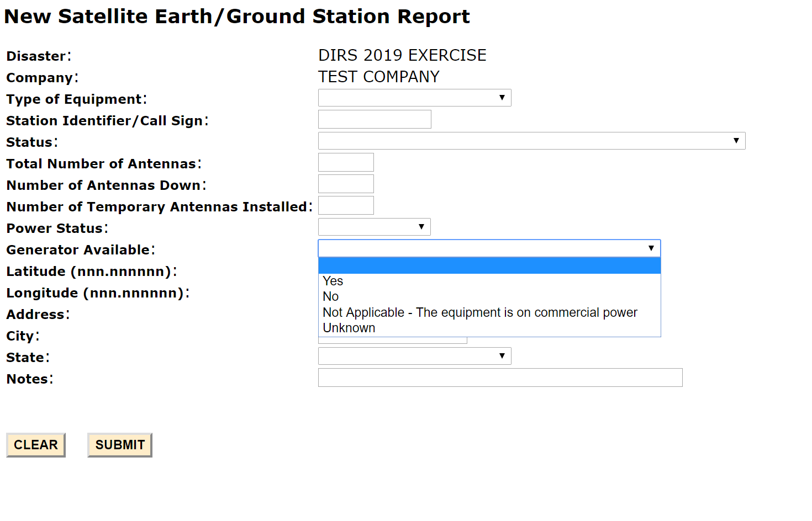Open the Power Status dropdown

pyautogui.click(x=374, y=227)
